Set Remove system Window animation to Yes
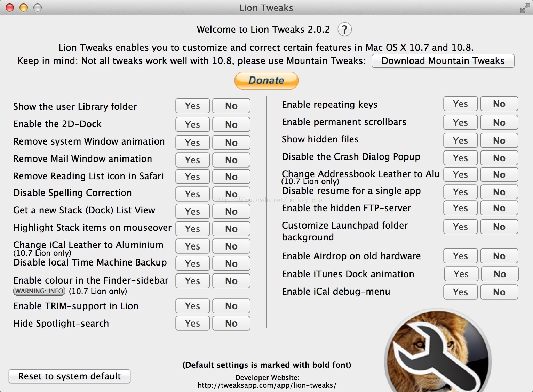This screenshot has width=533, height=392. 193,143
